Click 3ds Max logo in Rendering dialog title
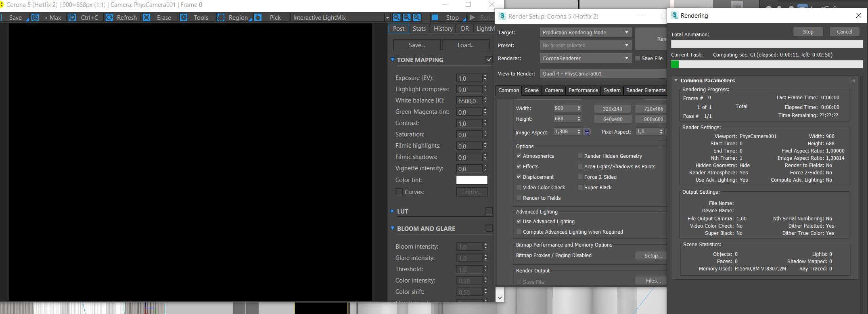 click(675, 15)
